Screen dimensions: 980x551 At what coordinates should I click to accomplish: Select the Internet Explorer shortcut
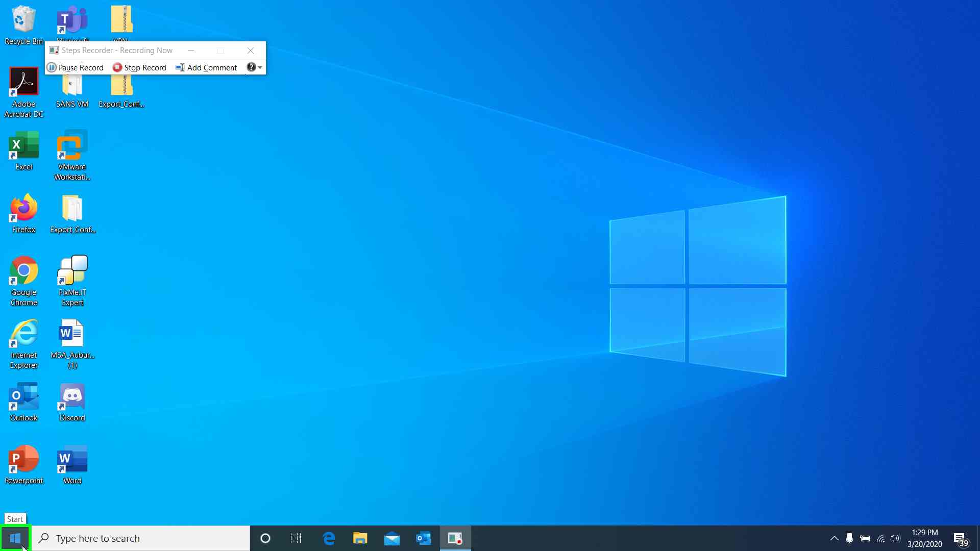click(x=23, y=343)
